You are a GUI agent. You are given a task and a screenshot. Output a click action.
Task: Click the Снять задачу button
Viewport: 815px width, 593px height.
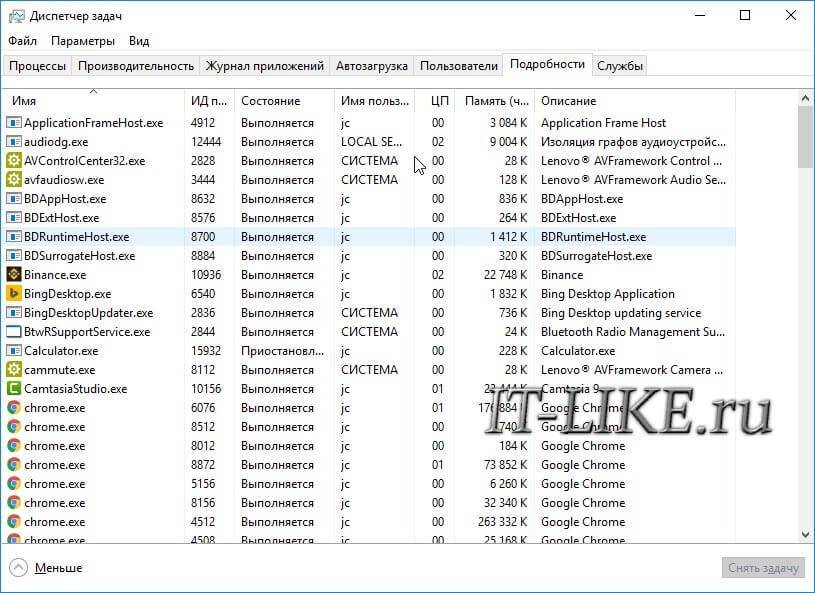coord(763,568)
